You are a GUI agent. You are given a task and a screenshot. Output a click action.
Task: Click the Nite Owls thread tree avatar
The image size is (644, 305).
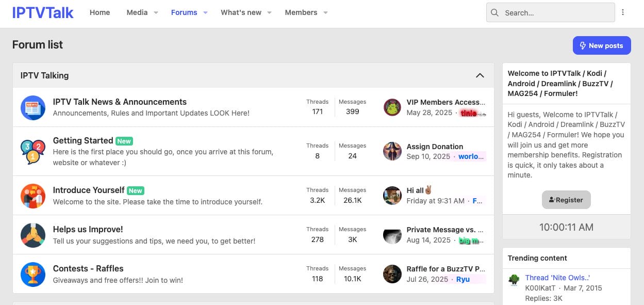[x=514, y=280]
